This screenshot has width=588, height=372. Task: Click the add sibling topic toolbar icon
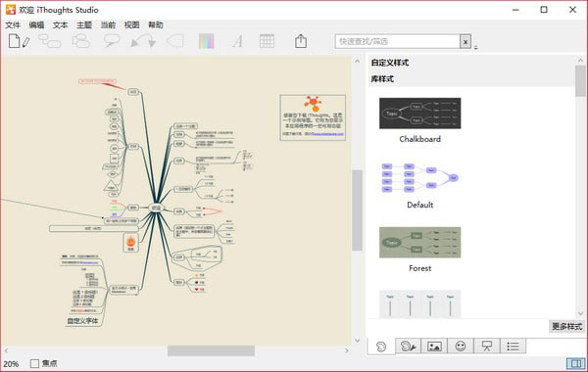(x=50, y=41)
